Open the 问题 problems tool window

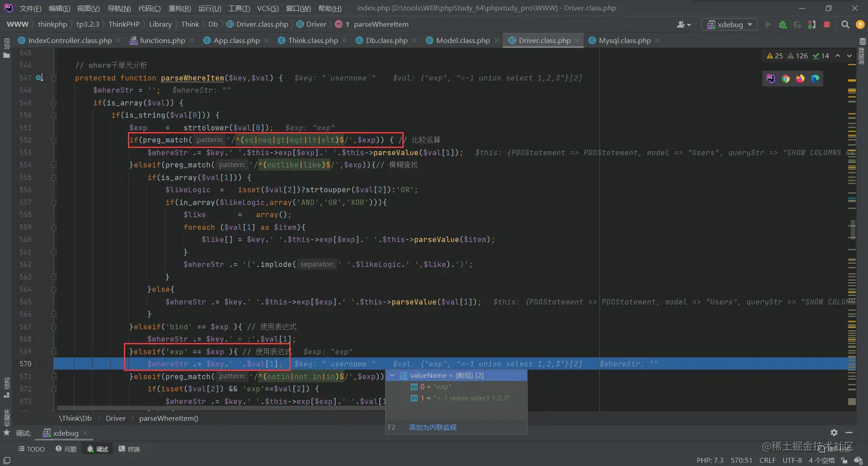click(66, 449)
